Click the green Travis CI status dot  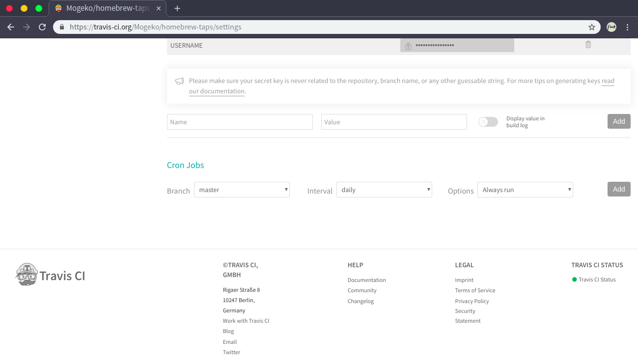click(574, 280)
